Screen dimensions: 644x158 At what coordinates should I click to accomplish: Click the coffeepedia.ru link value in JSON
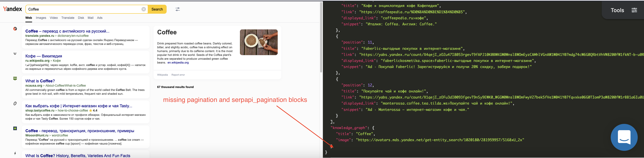[412, 12]
